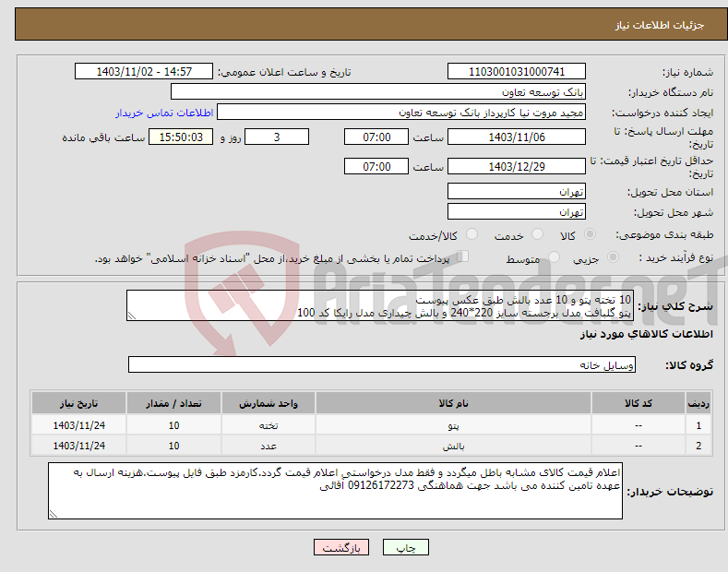Viewport: 728px width, 572px height.
Task: Click the delivery city field تهران
Action: [x=517, y=211]
